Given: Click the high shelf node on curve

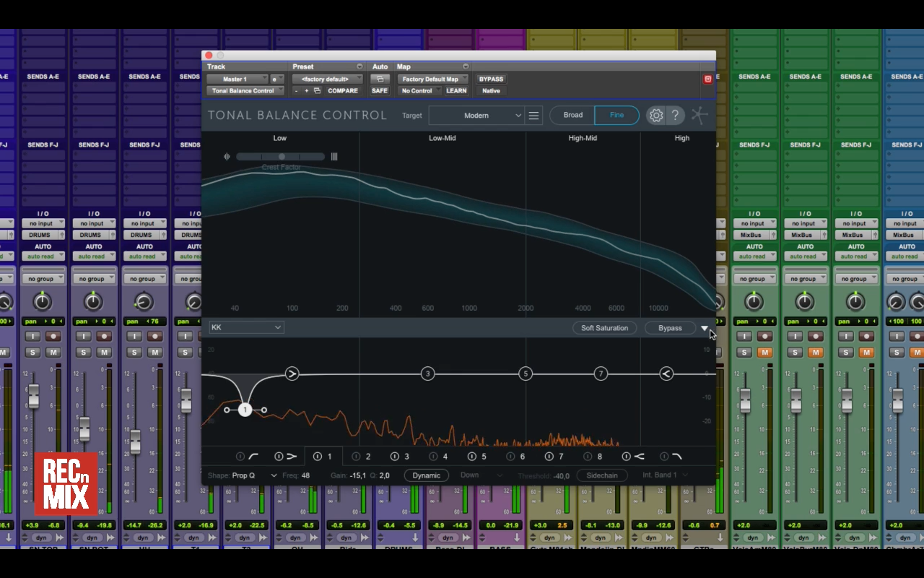Looking at the screenshot, I should 666,374.
